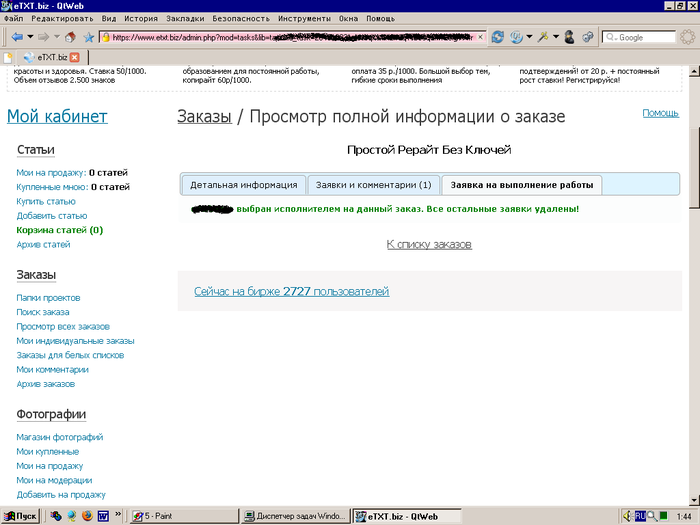Click the К списку заказов link

pos(429,244)
